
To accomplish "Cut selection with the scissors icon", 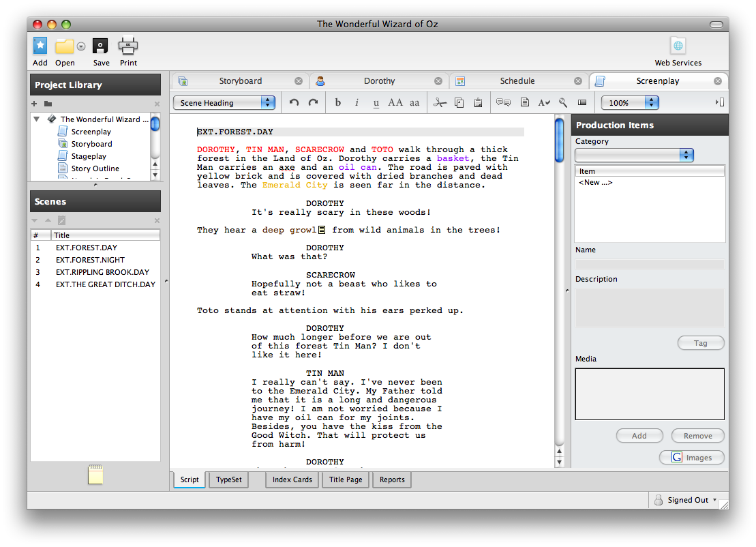I will [440, 102].
